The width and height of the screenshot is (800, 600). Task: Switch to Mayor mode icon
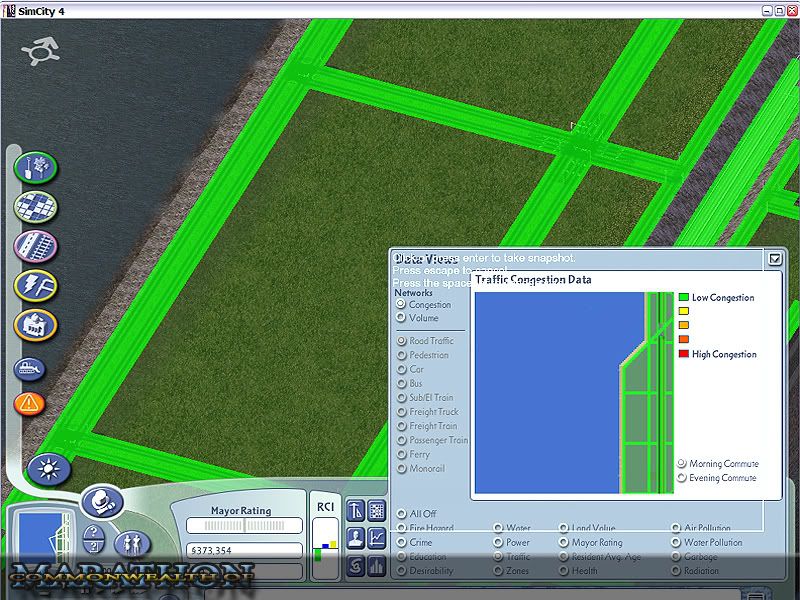tap(101, 502)
